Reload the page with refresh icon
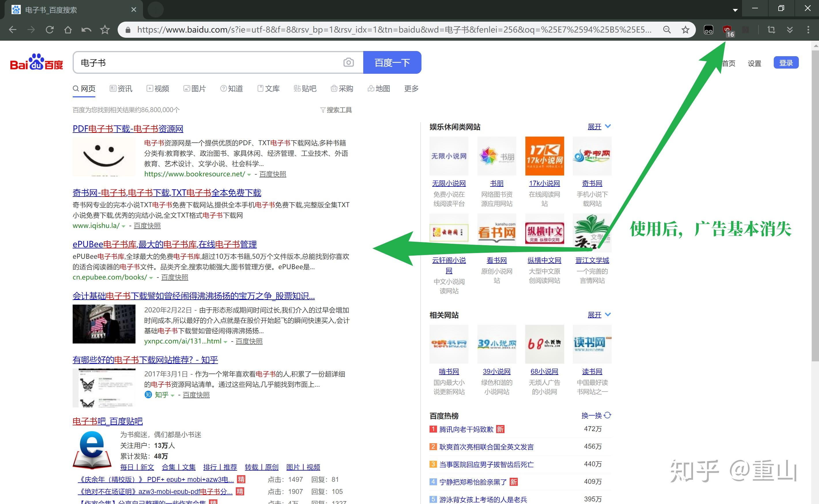Image resolution: width=819 pixels, height=504 pixels. (50, 30)
